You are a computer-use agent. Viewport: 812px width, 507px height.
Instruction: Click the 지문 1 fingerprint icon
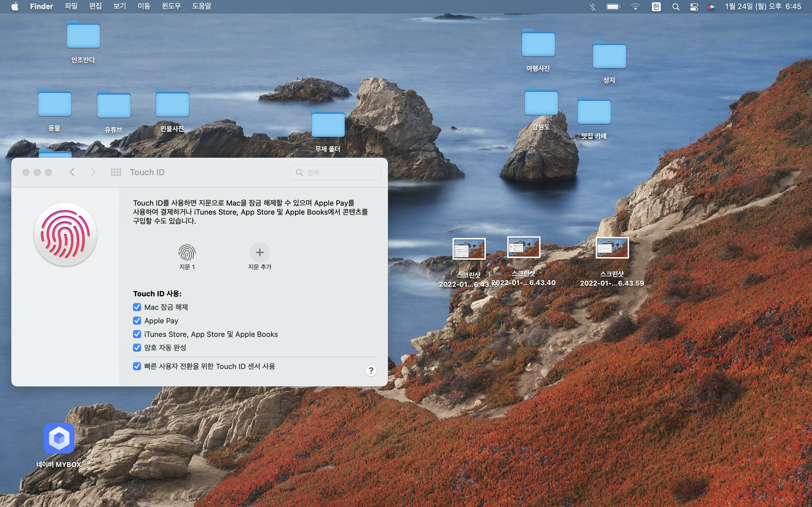(x=187, y=252)
